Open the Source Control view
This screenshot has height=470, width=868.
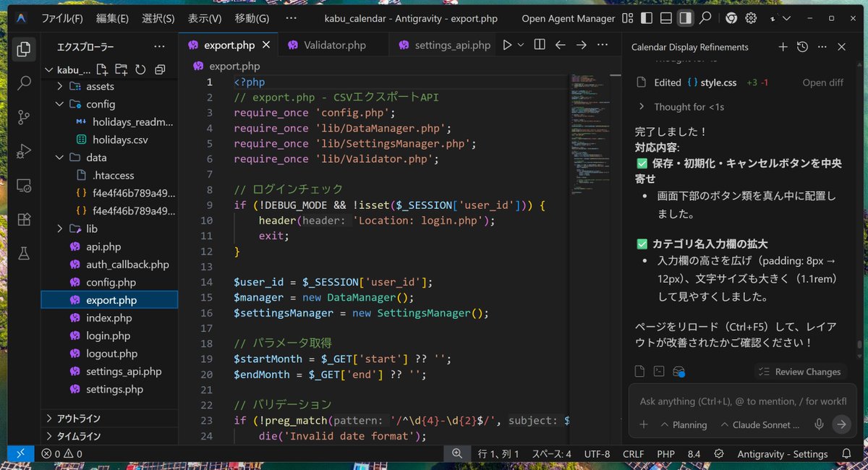click(24, 116)
